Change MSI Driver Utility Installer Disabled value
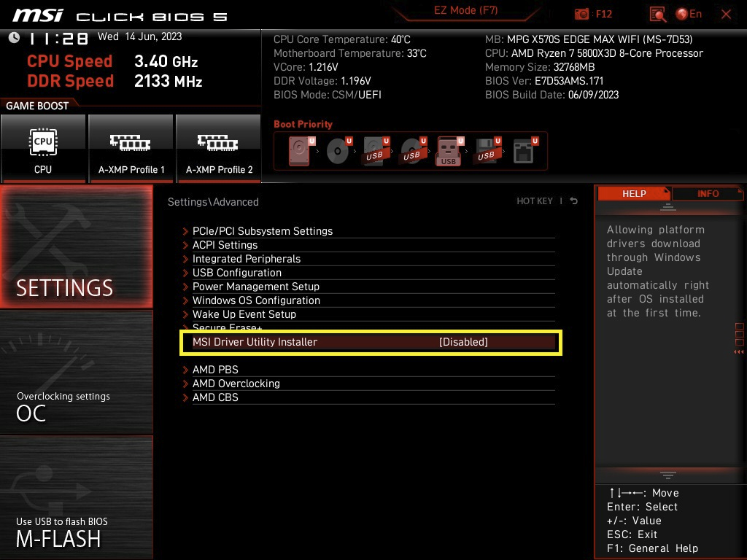The height and width of the screenshot is (560, 747). coord(463,342)
